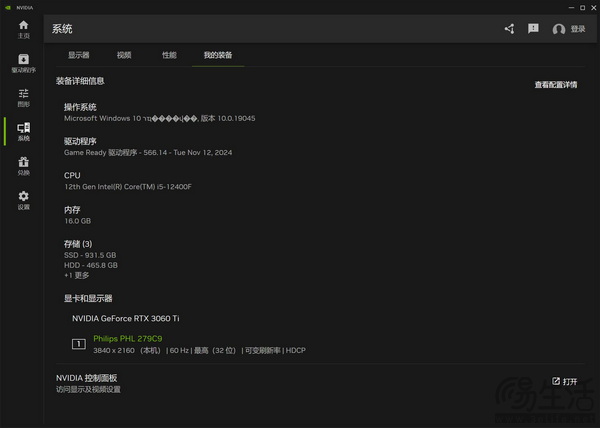Click the 内存 section label
Image resolution: width=600 pixels, height=428 pixels.
[72, 210]
